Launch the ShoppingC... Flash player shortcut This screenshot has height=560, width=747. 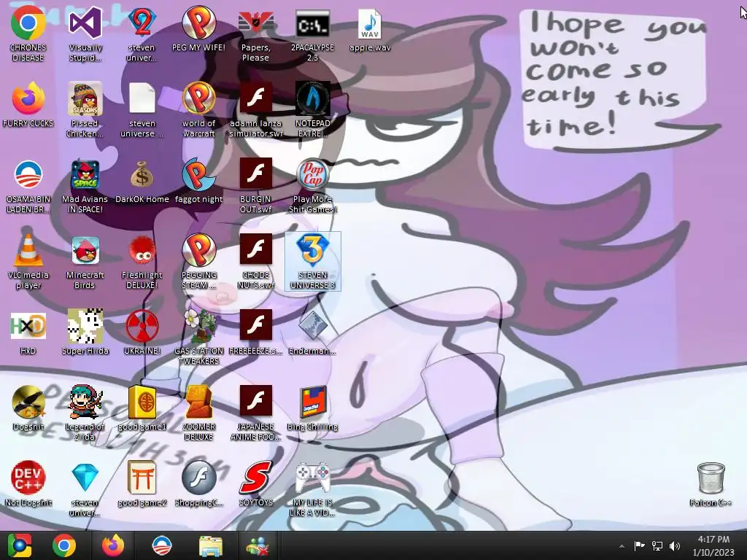(198, 484)
